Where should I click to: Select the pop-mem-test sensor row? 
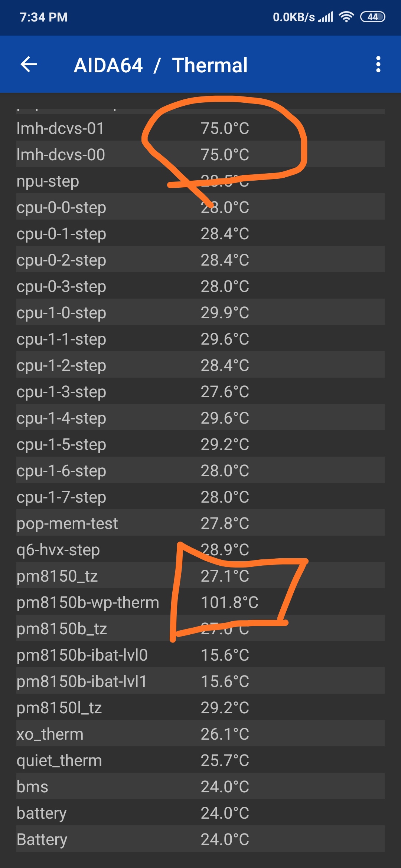click(x=200, y=523)
